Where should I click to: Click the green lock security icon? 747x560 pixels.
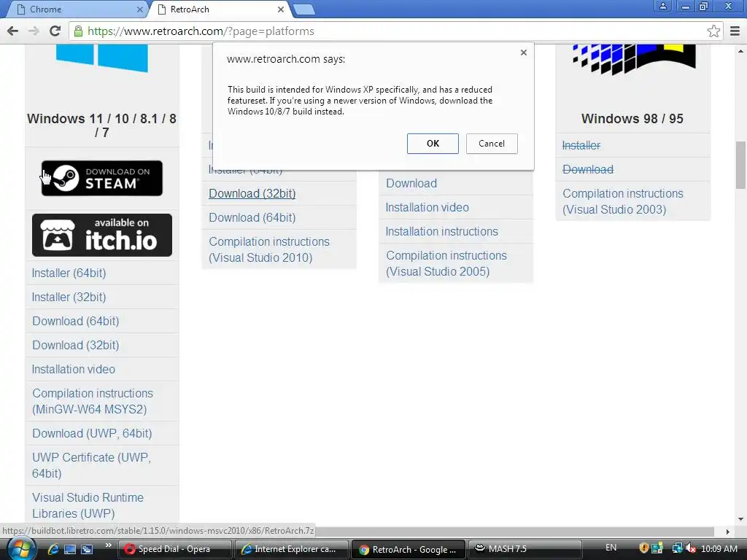pos(78,31)
